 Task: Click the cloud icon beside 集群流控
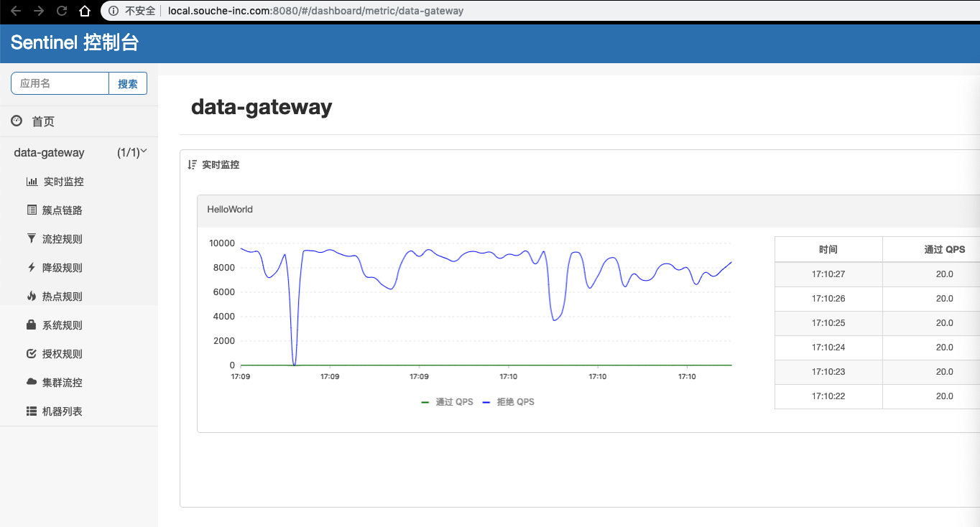31,383
